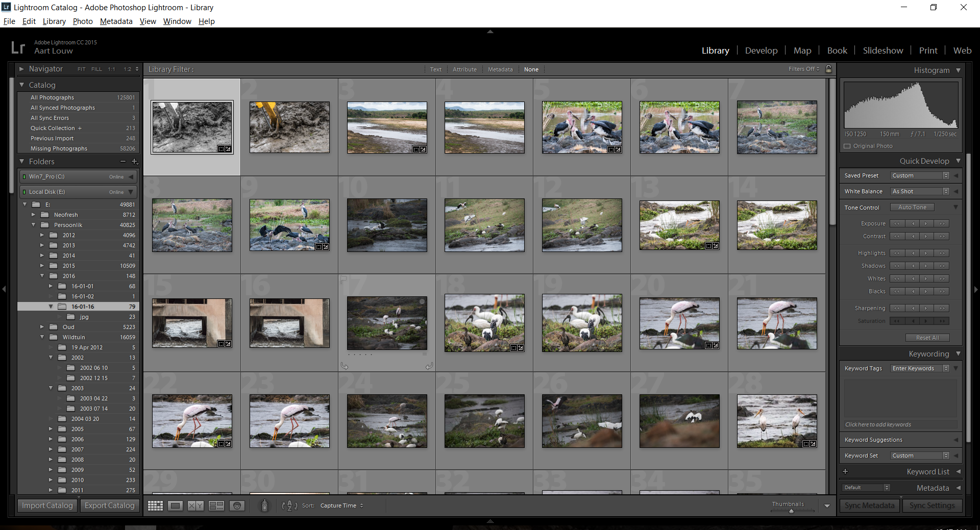Image resolution: width=980 pixels, height=530 pixels.
Task: Decrease Exposure by one large step
Action: [x=897, y=223]
